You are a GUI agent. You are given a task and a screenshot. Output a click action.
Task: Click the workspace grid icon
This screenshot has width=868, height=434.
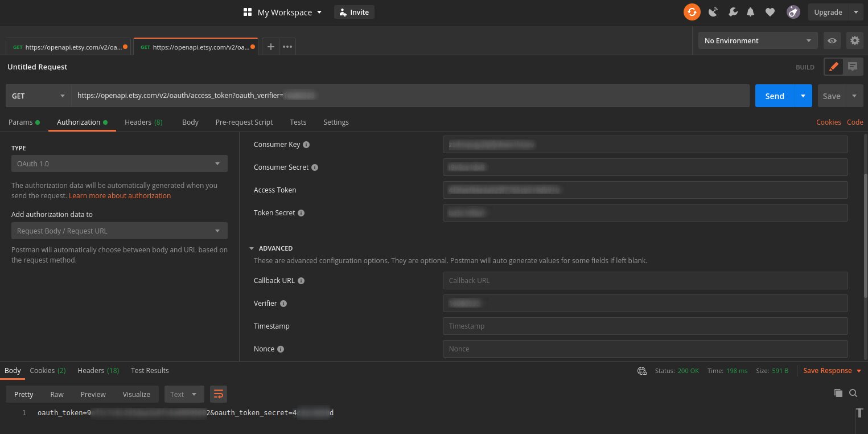click(x=248, y=12)
